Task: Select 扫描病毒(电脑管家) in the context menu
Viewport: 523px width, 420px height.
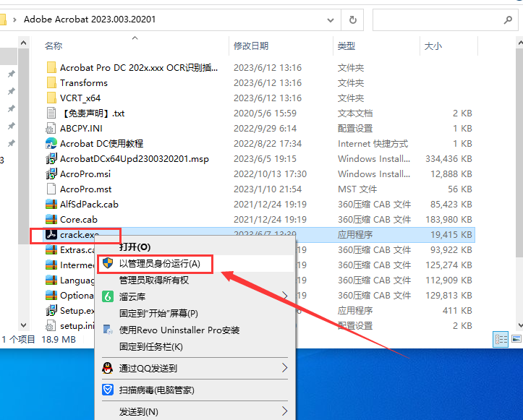Action: 157,390
